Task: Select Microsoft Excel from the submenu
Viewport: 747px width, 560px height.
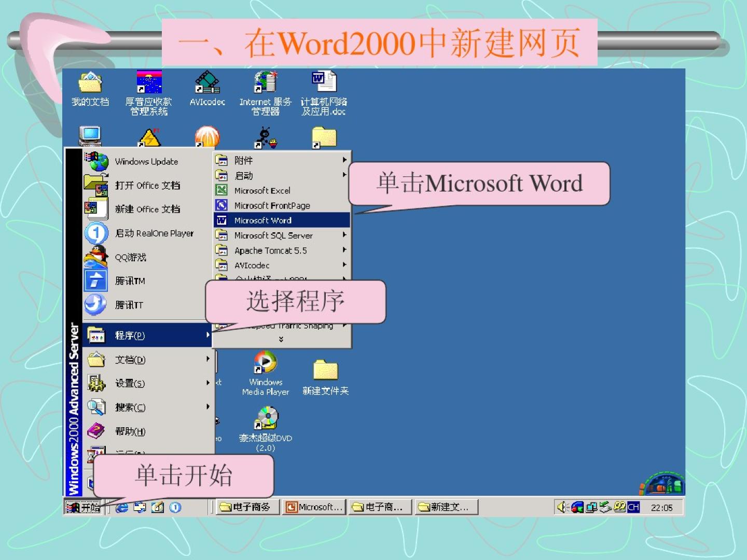Action: [262, 190]
